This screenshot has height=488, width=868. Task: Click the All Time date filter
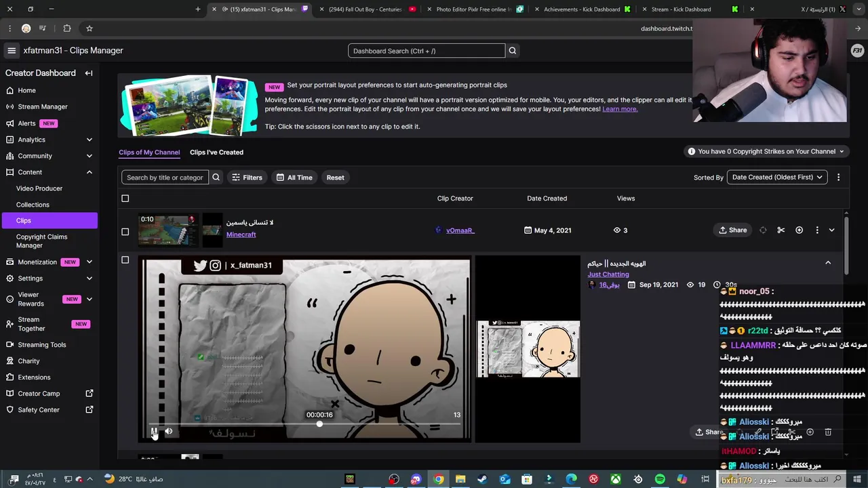point(294,178)
